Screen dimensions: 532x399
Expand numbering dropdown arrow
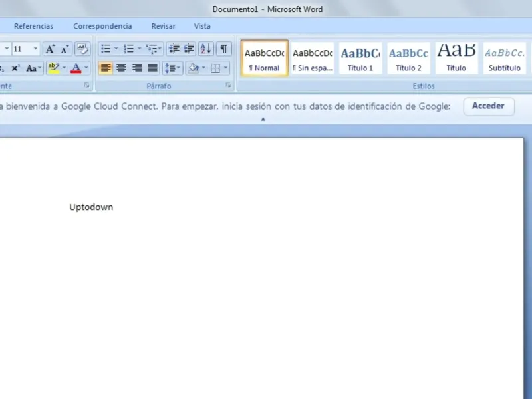[x=139, y=49]
